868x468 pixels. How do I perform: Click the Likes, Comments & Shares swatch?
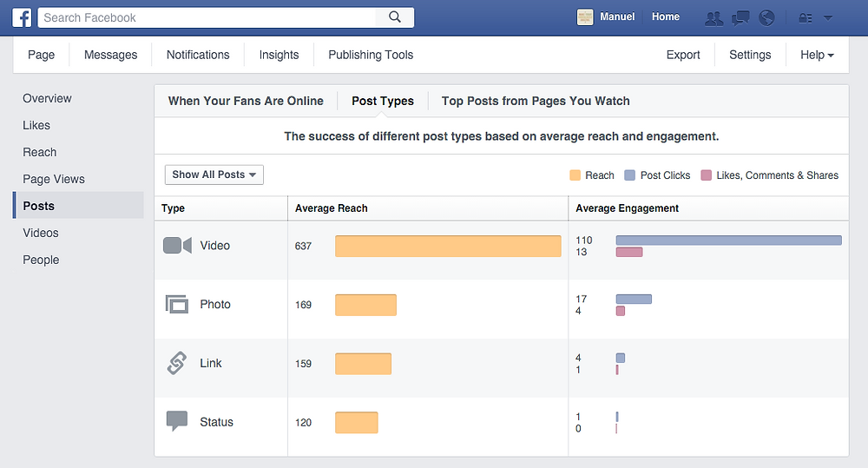click(x=706, y=175)
